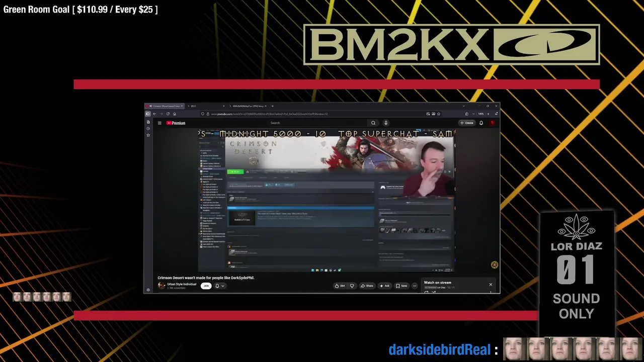Click the Create button
644x362 pixels.
[x=467, y=123]
